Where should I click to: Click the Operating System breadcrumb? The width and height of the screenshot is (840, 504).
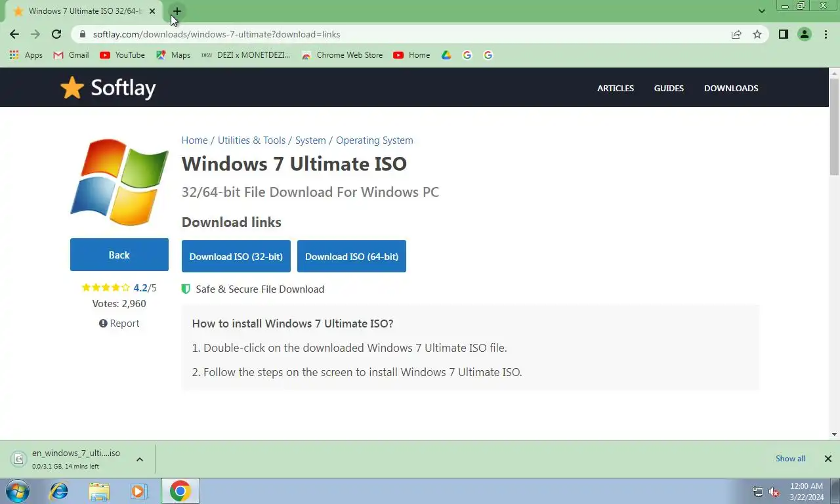(x=375, y=140)
